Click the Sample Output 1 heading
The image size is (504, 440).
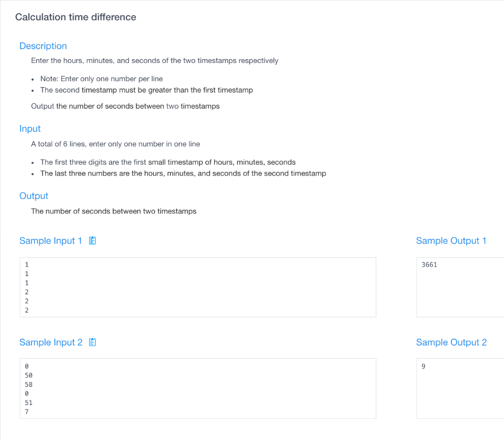pos(451,241)
